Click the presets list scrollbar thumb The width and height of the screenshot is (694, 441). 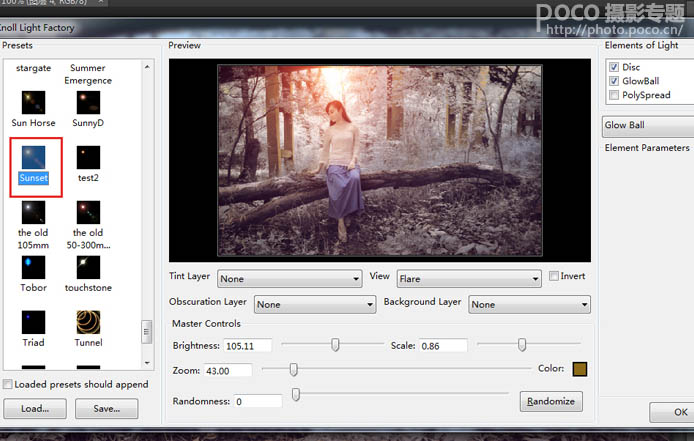[147, 332]
